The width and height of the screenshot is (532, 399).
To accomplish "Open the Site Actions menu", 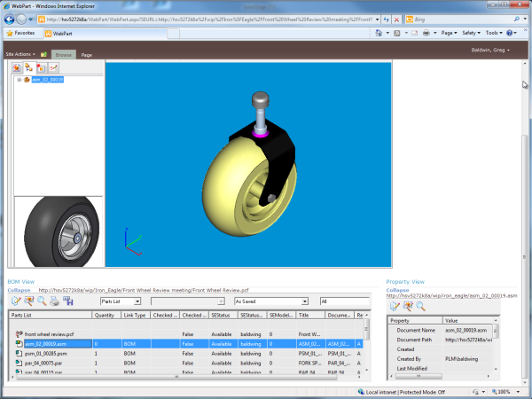I will click(x=20, y=54).
